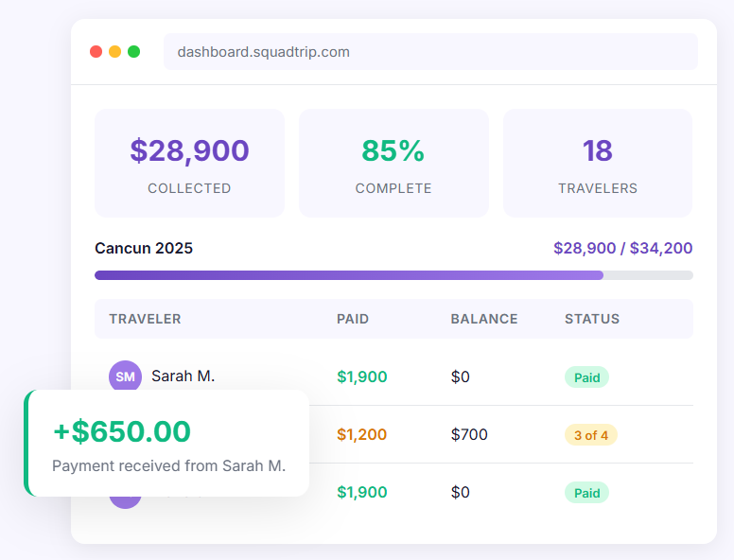734x560 pixels.
Task: Click the purple Cancun 2025 progress bar
Action: [x=349, y=275]
